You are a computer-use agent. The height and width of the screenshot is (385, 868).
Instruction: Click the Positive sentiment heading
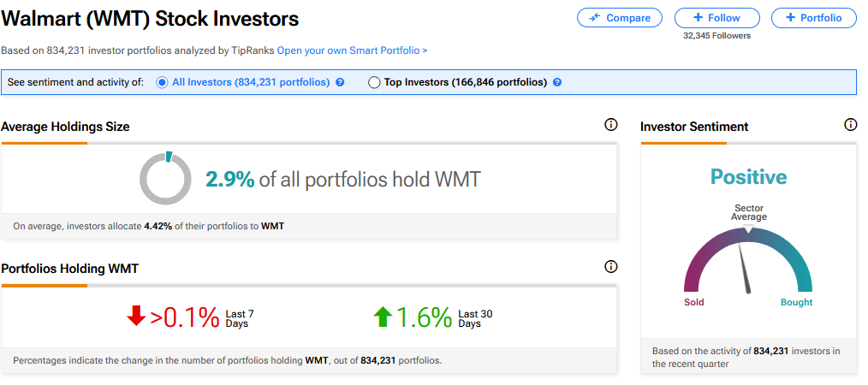tap(748, 177)
